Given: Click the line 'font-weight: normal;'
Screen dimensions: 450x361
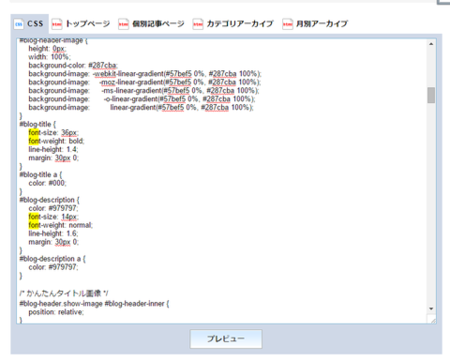Looking at the screenshot, I should pyautogui.click(x=61, y=225).
